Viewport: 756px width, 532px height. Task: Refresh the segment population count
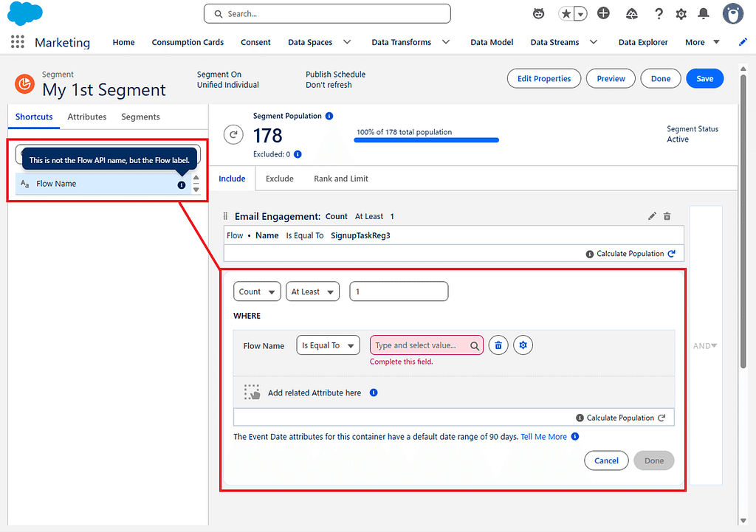233,134
